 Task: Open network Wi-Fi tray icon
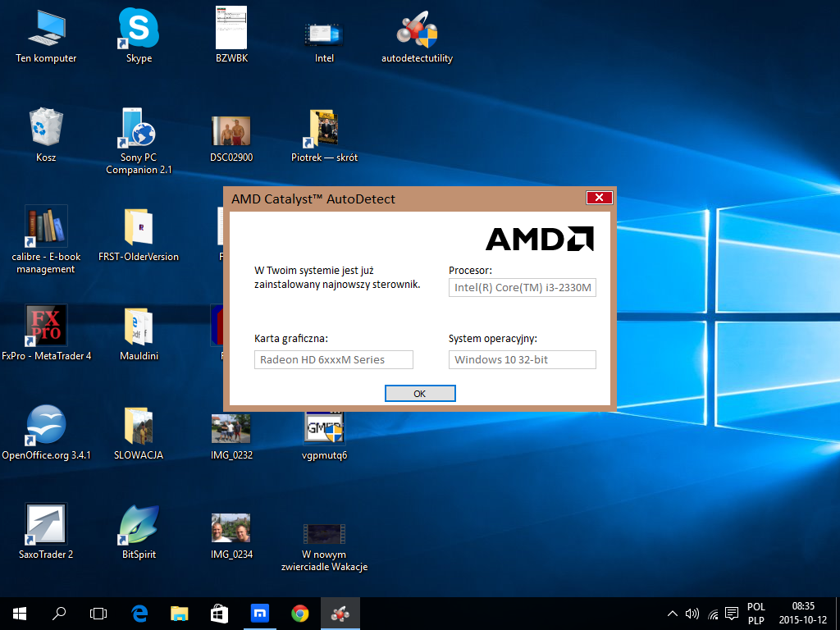point(713,614)
